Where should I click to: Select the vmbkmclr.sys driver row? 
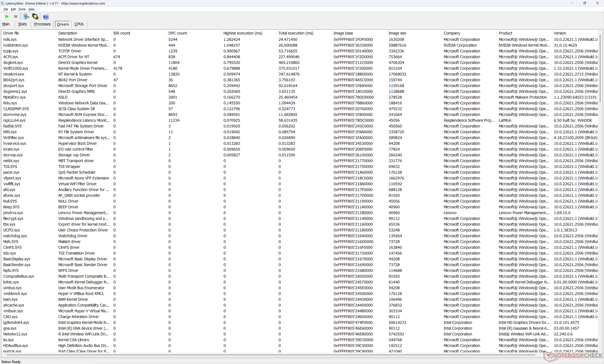pyautogui.click(x=300, y=294)
